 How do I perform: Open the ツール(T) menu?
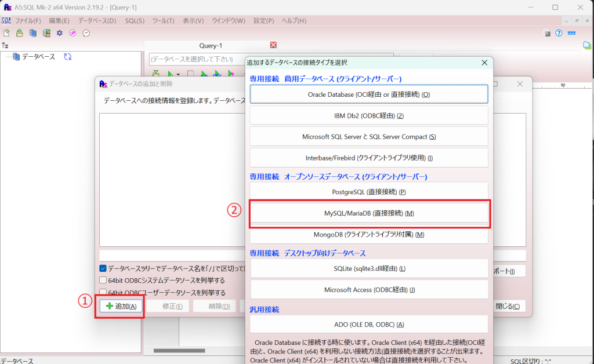click(x=163, y=21)
